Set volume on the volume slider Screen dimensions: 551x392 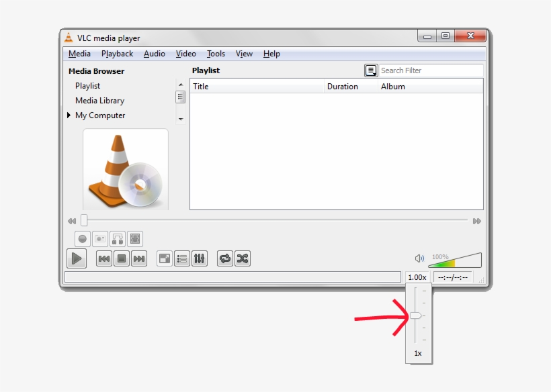[455, 260]
